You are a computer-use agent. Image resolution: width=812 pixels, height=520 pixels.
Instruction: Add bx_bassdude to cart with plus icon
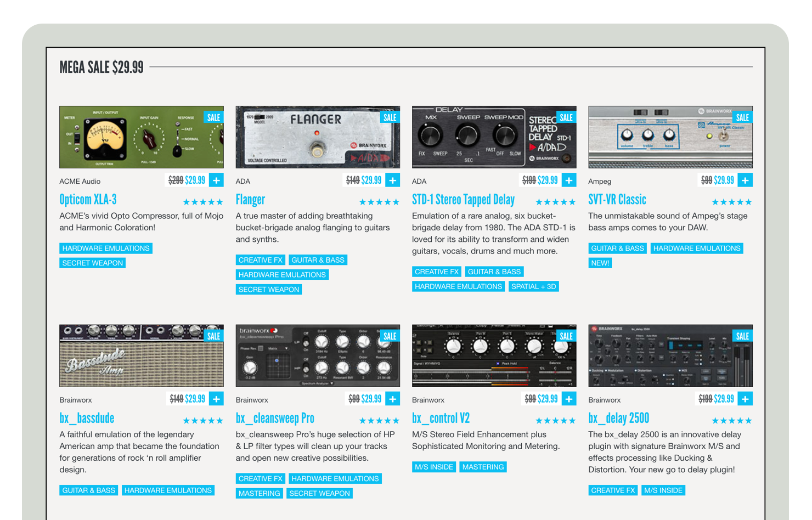[216, 399]
